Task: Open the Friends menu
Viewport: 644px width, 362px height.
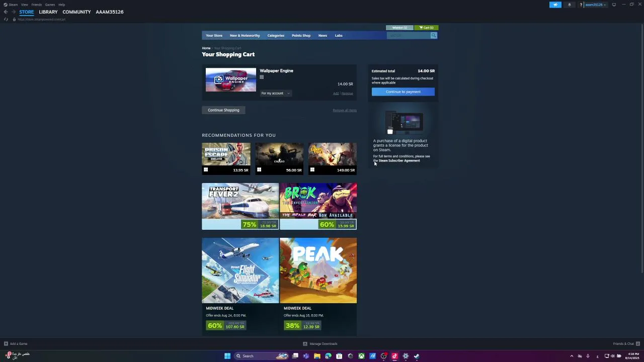Action: [x=36, y=5]
